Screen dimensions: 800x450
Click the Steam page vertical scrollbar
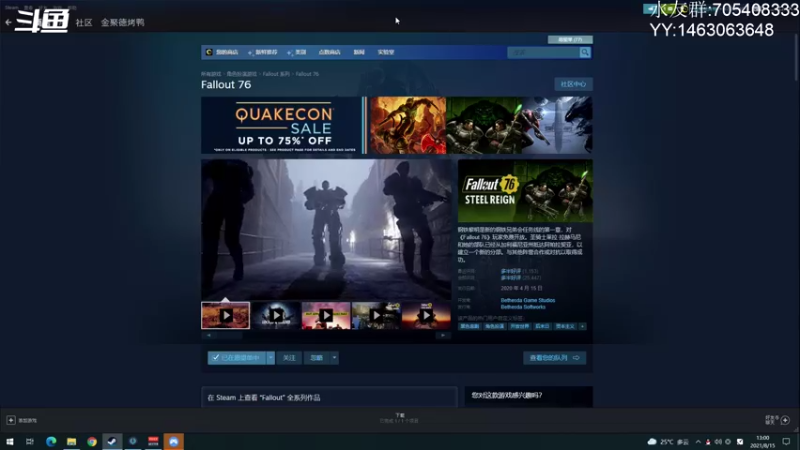coord(796,56)
